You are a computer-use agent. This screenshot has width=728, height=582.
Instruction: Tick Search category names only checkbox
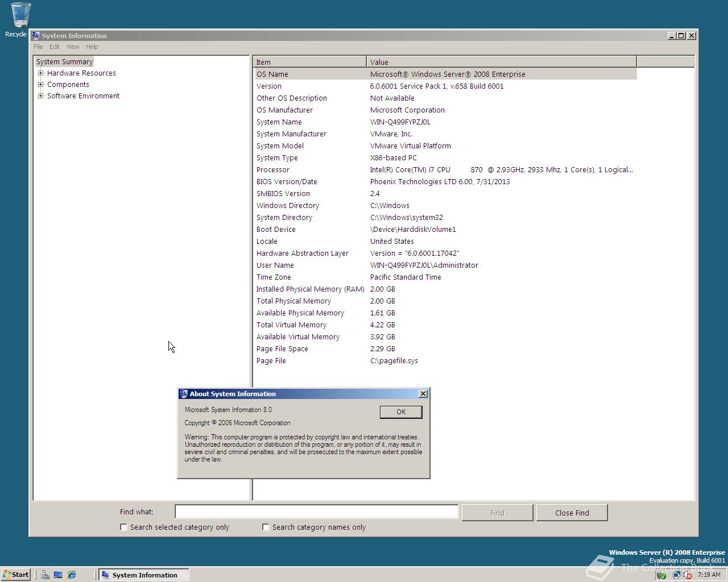[266, 527]
